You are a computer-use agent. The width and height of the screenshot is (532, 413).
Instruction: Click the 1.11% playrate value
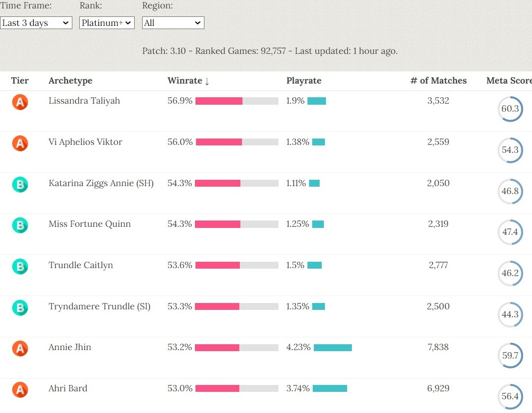click(x=296, y=183)
